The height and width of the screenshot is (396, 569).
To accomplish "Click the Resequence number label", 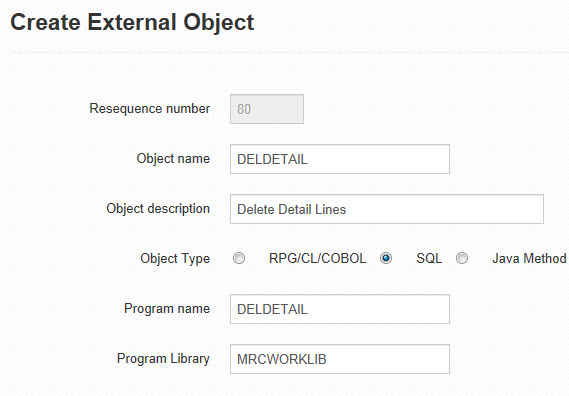I will tap(150, 109).
